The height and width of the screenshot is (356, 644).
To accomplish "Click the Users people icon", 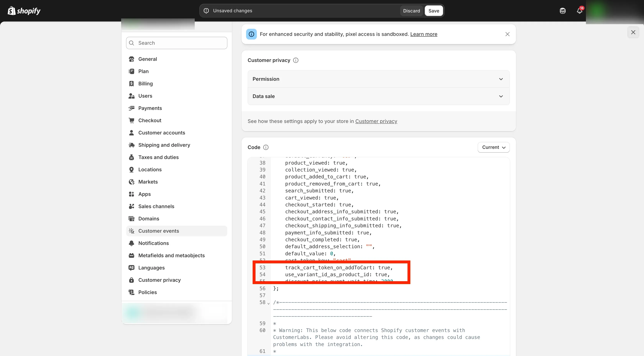I will coord(131,96).
